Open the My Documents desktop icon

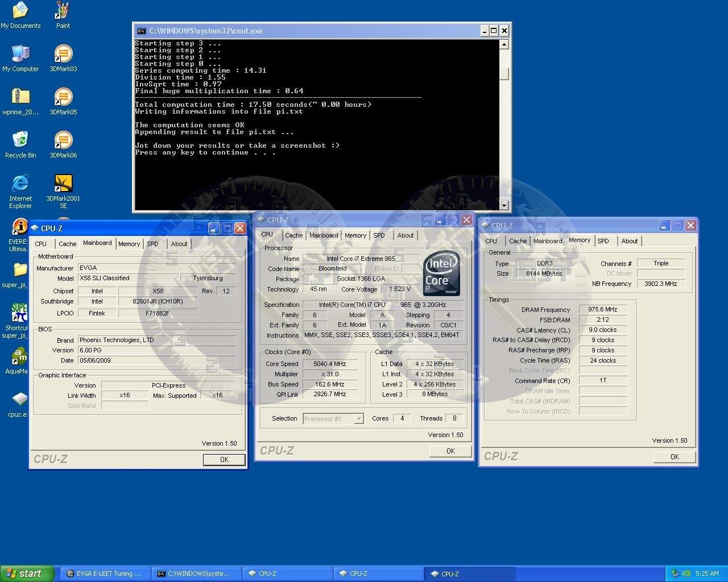point(20,15)
